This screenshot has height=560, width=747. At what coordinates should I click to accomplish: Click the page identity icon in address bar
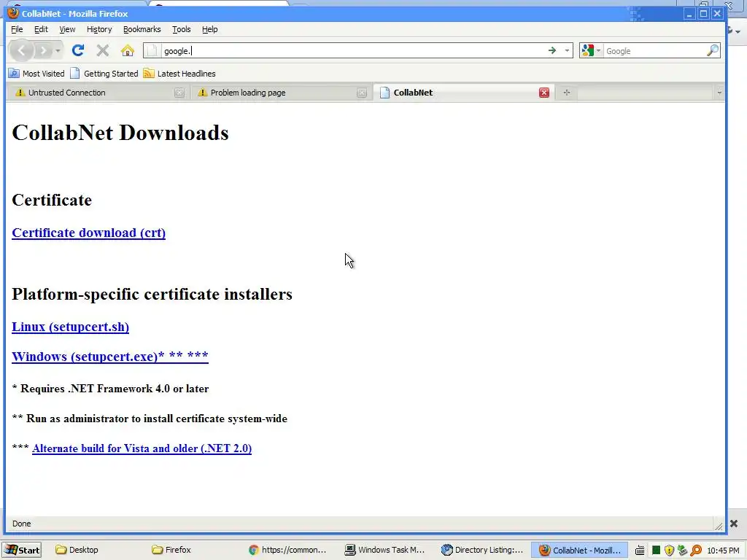pos(152,50)
